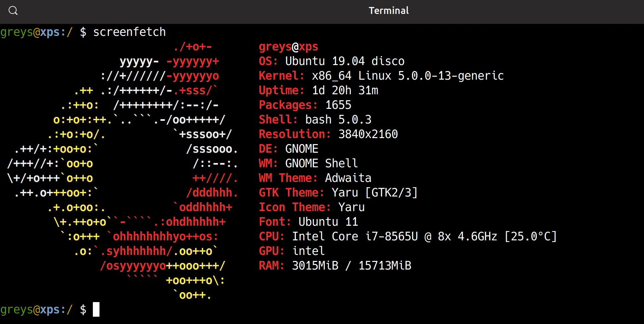
Task: Click the red 'greys@xps' hostname heading
Action: coord(288,47)
